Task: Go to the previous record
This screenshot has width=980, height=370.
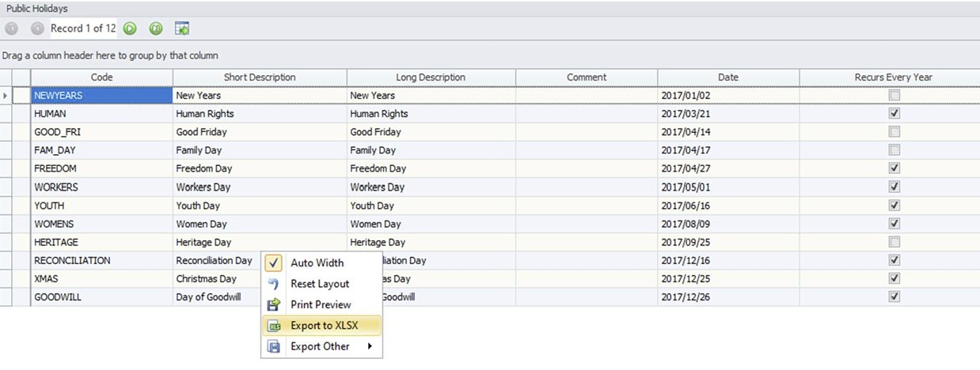Action: point(37,28)
